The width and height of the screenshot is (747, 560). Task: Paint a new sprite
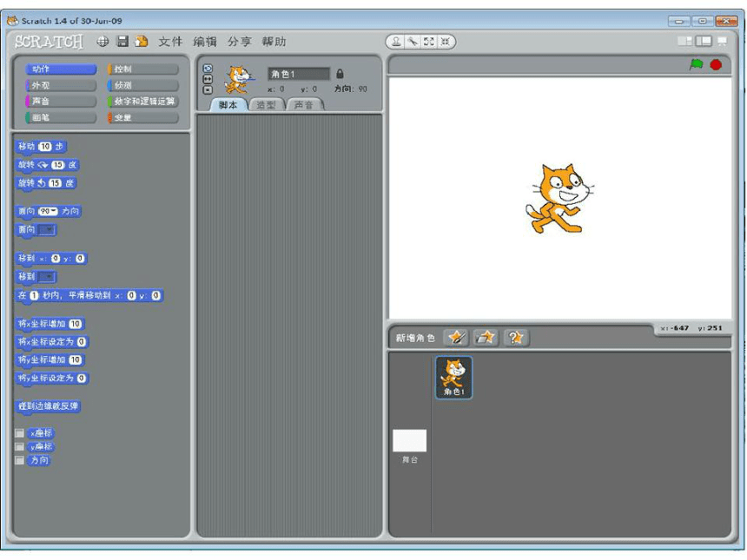[x=456, y=338]
